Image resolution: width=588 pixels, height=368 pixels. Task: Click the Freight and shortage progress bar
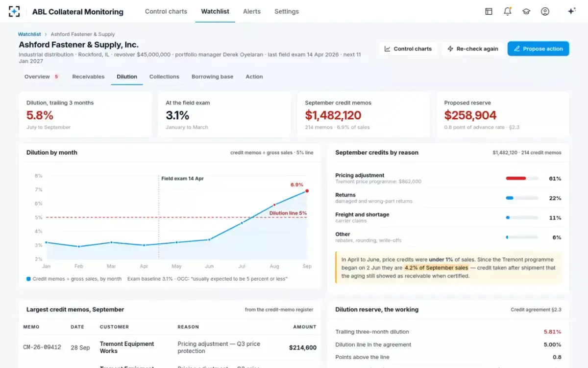522,218
